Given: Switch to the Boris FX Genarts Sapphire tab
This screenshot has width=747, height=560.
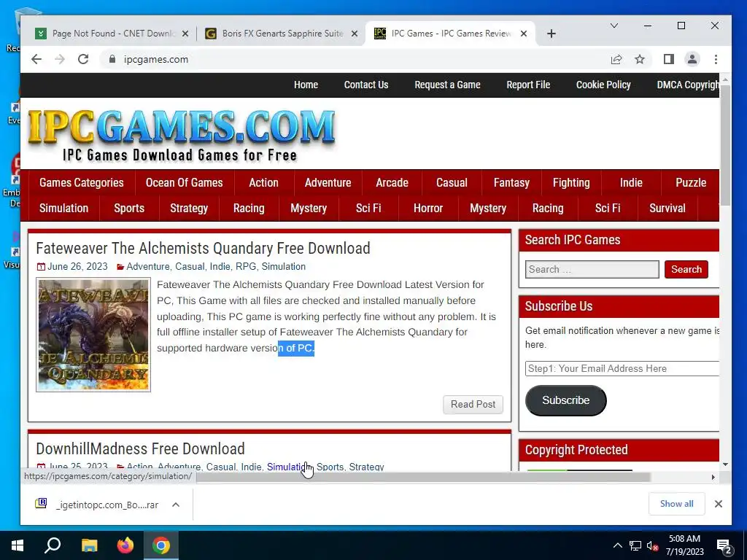Looking at the screenshot, I should coord(281,34).
